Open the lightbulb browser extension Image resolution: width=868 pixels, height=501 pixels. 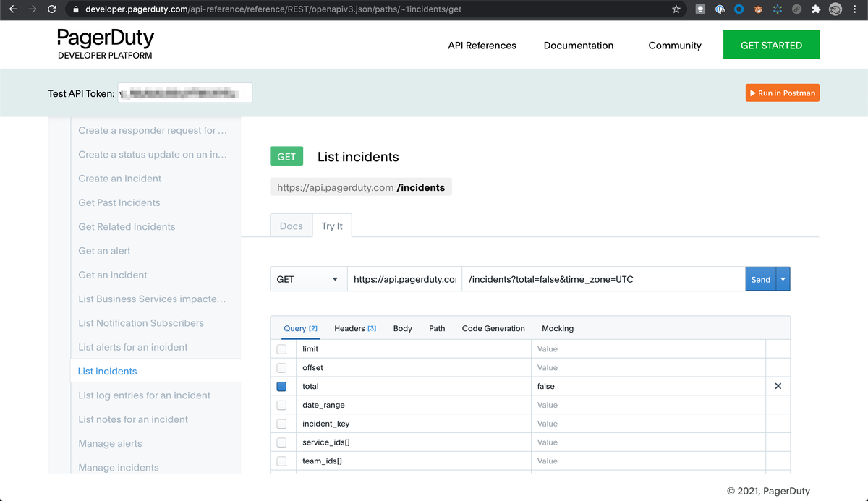tap(700, 9)
